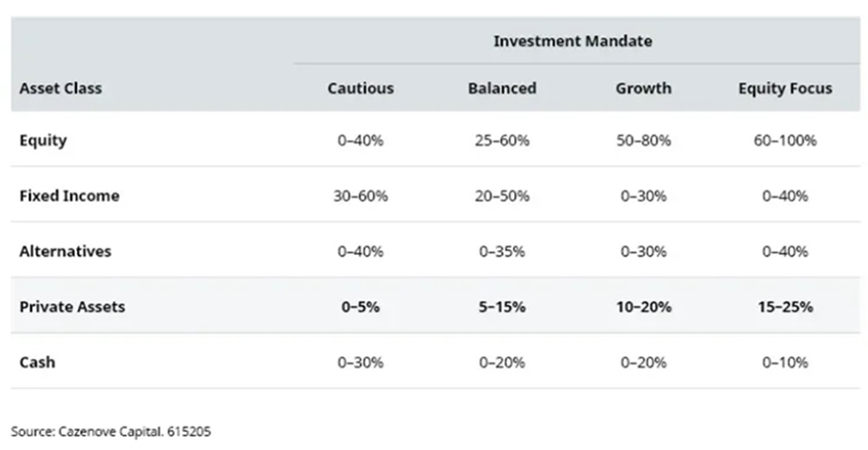
Task: Select the 30–60% Fixed Income cell
Action: pyautogui.click(x=360, y=196)
